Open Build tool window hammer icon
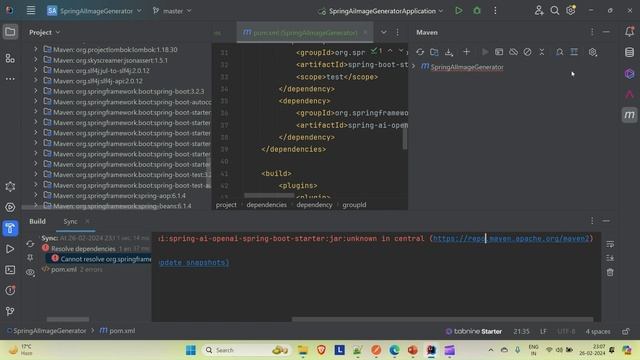Screen dimensions: 640x360 tap(10, 228)
